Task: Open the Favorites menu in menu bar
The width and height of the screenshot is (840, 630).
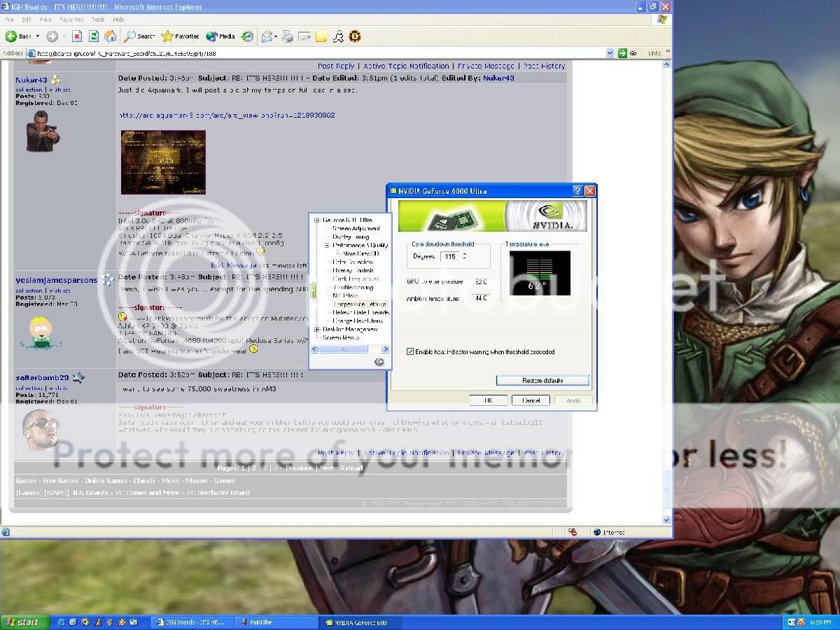Action: [71, 20]
